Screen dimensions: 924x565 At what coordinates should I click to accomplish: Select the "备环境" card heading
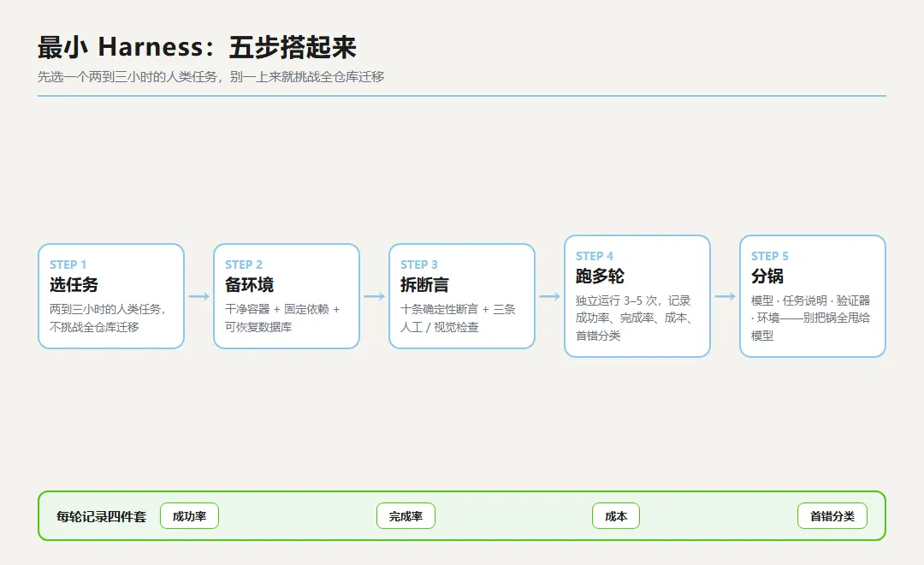point(249,285)
